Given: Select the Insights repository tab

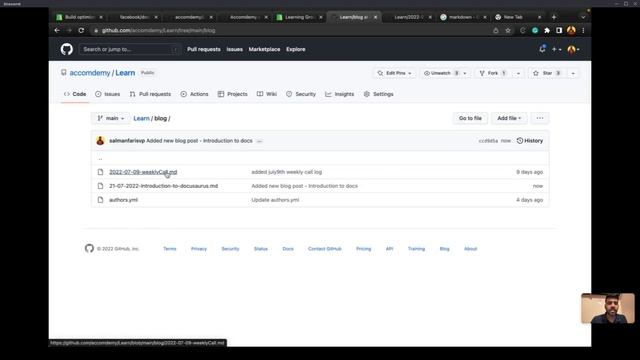Looking at the screenshot, I should coord(340,94).
